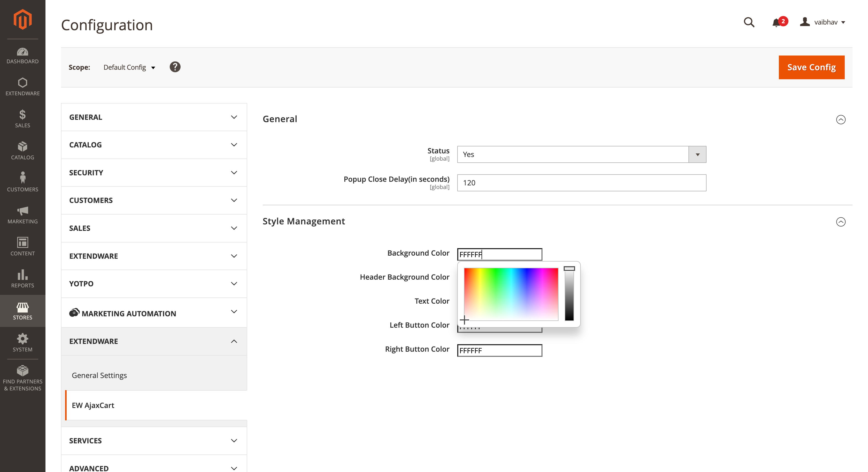
Task: Pick a color in the hue spectrum
Action: pyautogui.click(x=511, y=294)
